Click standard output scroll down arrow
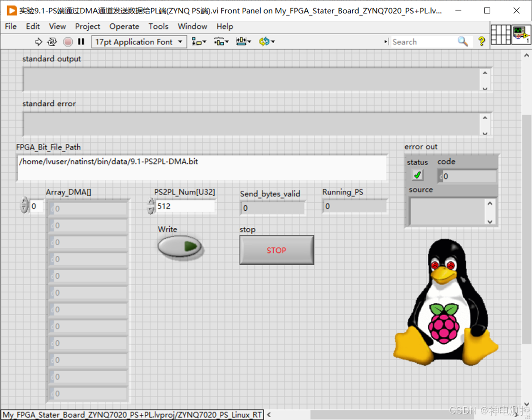The image size is (532, 420). (485, 88)
